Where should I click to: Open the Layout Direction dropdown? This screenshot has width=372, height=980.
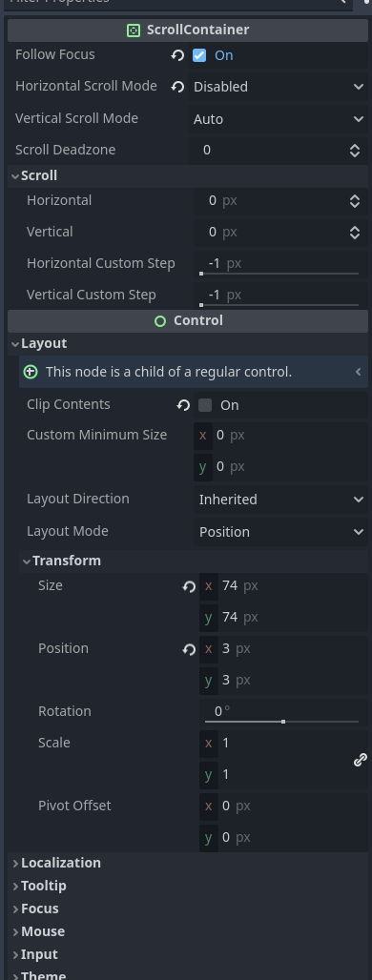pyautogui.click(x=280, y=500)
